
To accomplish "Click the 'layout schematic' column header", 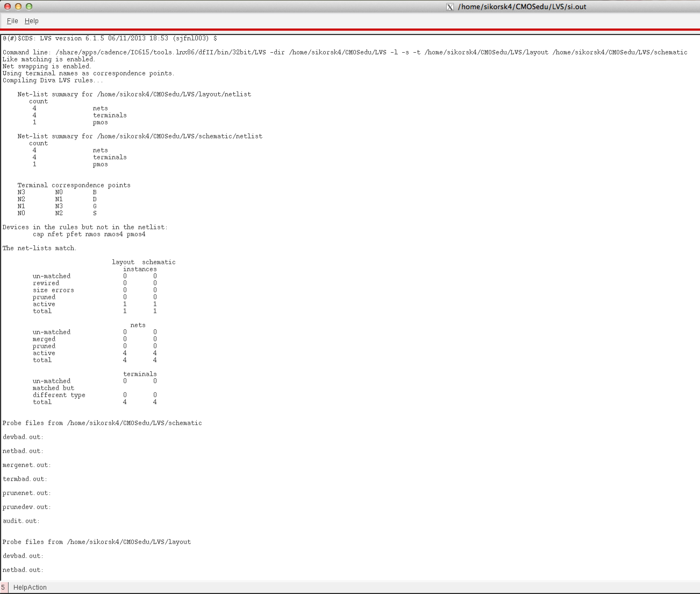I will pyautogui.click(x=144, y=262).
